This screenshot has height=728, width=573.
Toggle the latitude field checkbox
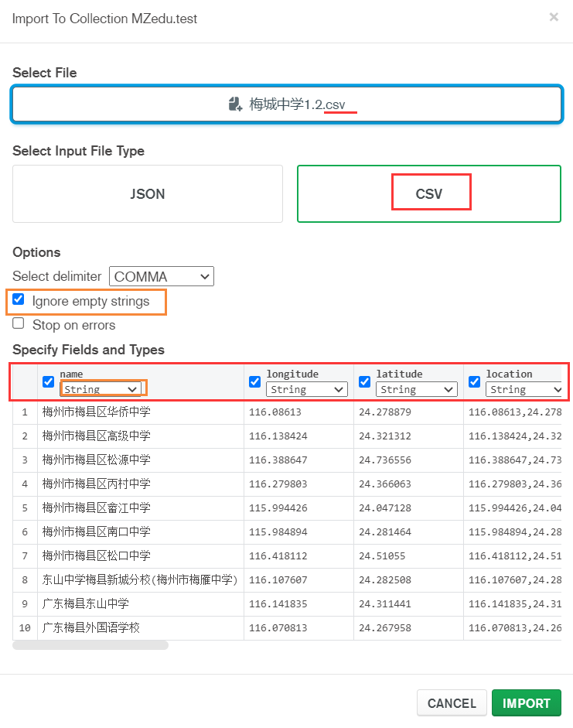click(x=365, y=381)
